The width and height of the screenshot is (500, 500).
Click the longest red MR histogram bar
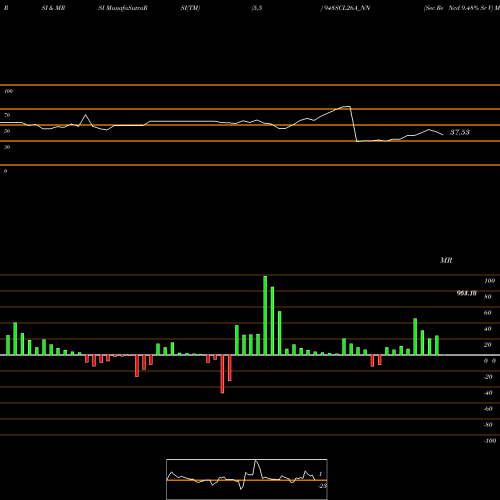tap(222, 374)
